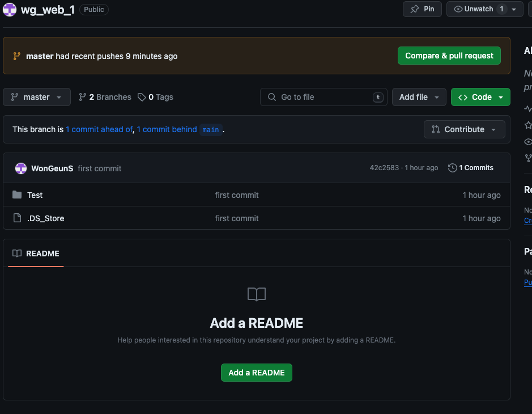Viewport: 532px width, 414px height.
Task: Click the watchers eye icon in the right sidebar
Action: point(528,142)
